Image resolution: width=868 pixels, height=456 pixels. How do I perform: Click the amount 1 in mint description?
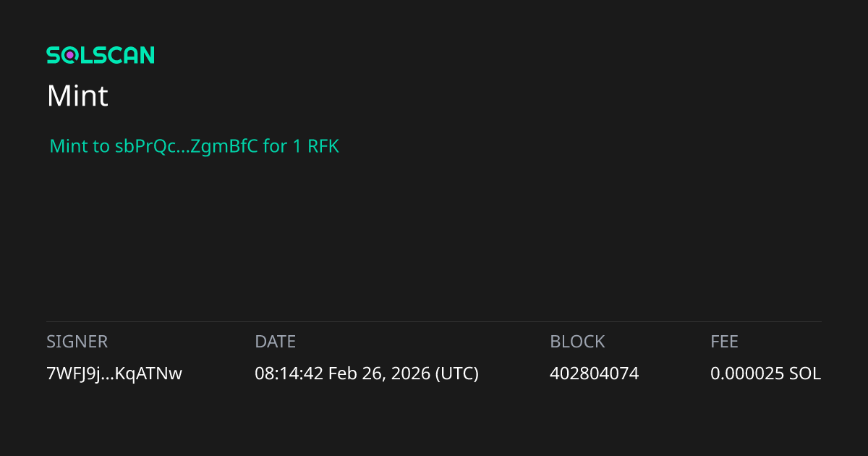[x=297, y=146]
